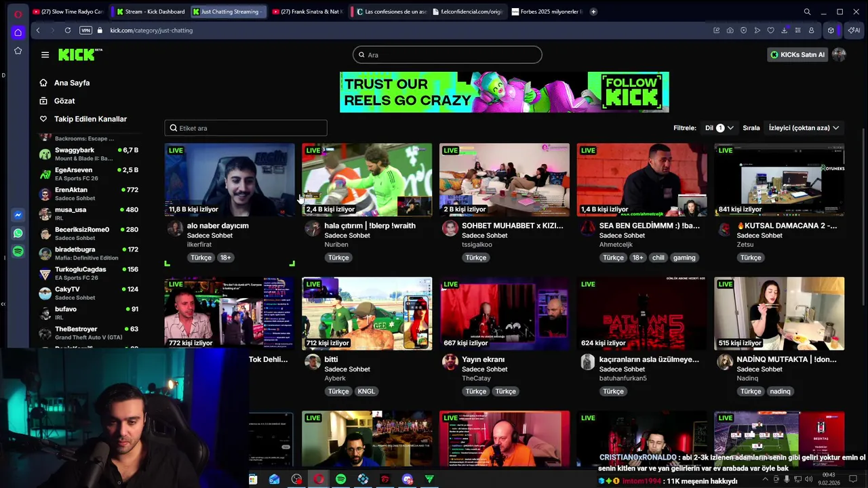This screenshot has width=868, height=488.
Task: Open Messenger in Opera sidebar
Action: pos(18,215)
